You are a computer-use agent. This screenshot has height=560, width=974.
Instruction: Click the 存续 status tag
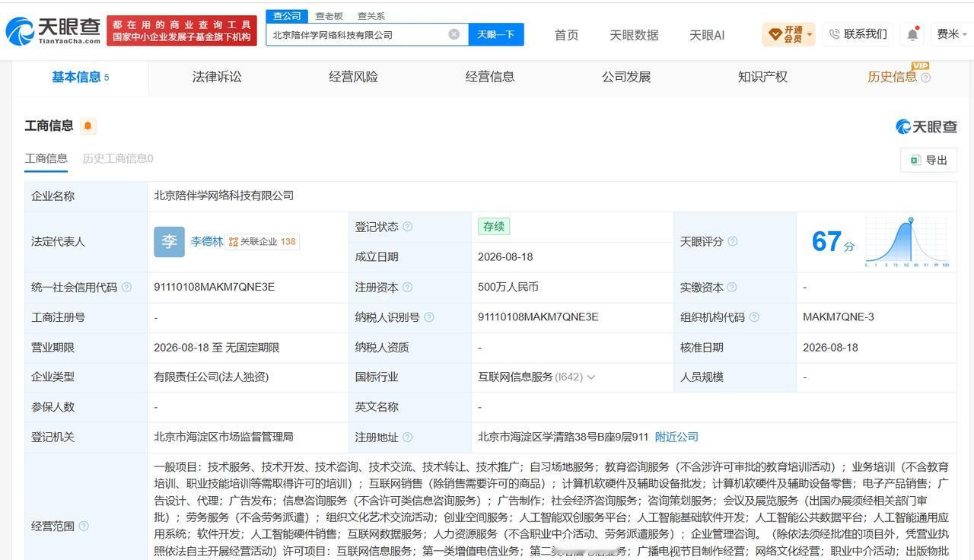point(494,227)
